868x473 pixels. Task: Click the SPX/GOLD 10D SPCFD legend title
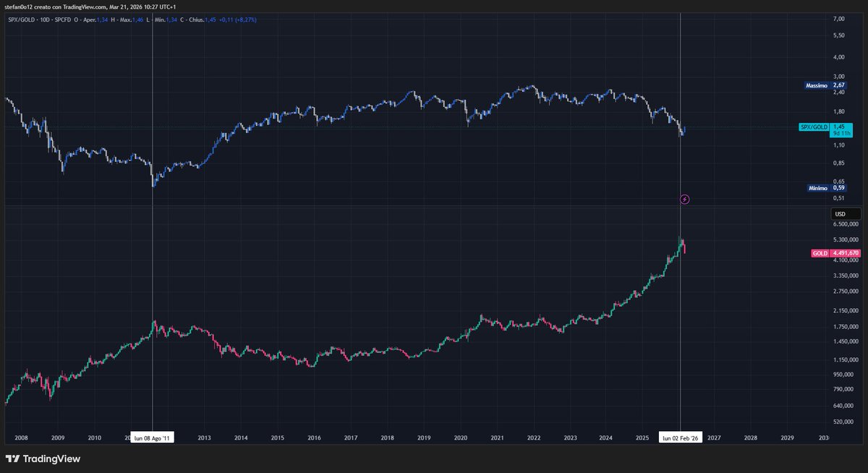[x=39, y=20]
